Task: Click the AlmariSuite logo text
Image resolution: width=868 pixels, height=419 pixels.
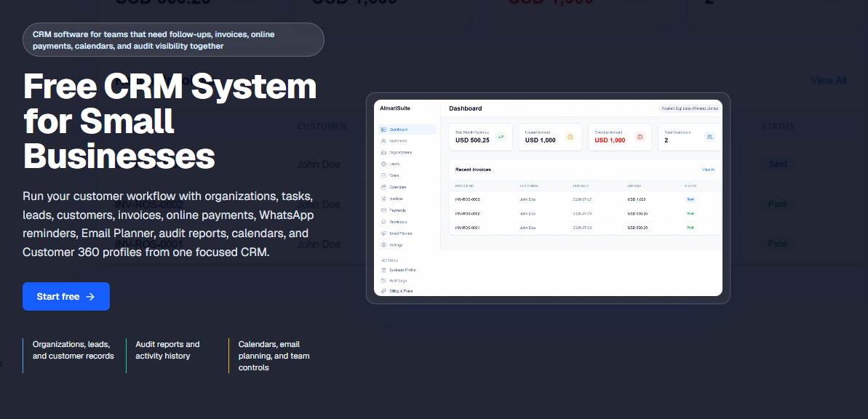Action: 394,108
